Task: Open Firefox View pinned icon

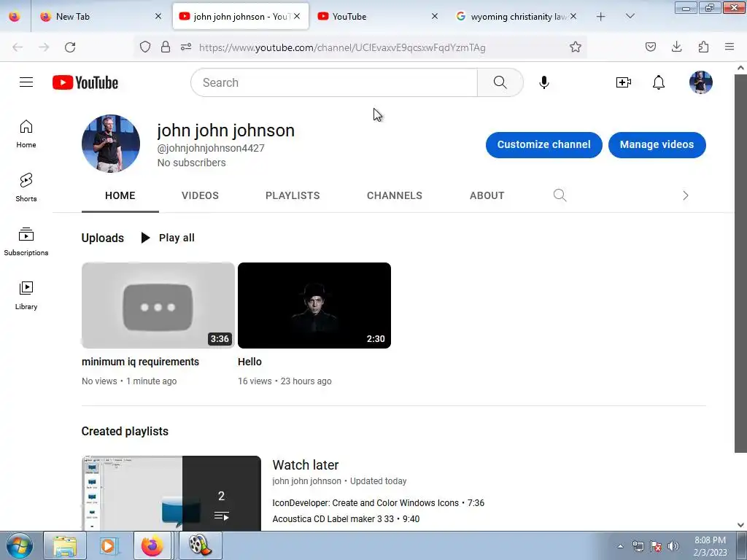Action: pyautogui.click(x=15, y=17)
